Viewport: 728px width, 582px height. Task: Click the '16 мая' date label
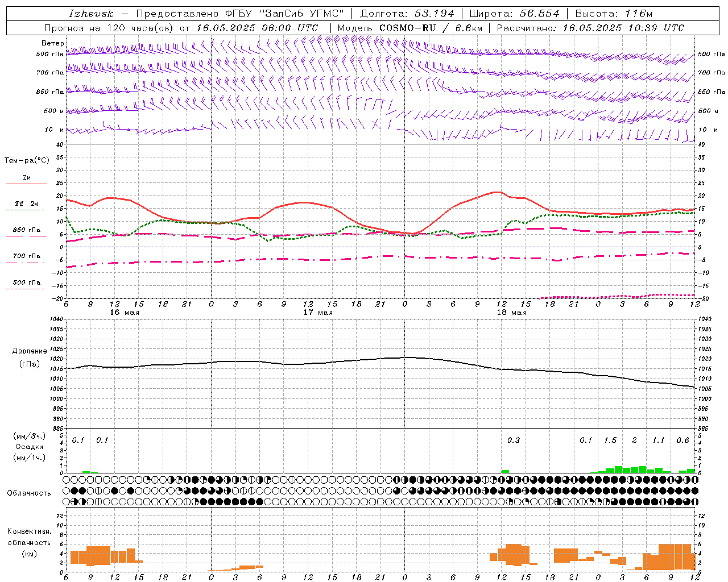(x=125, y=313)
